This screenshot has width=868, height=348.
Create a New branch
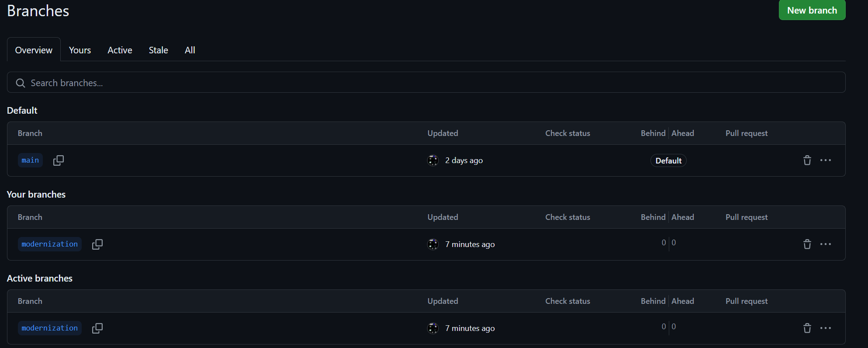click(812, 10)
